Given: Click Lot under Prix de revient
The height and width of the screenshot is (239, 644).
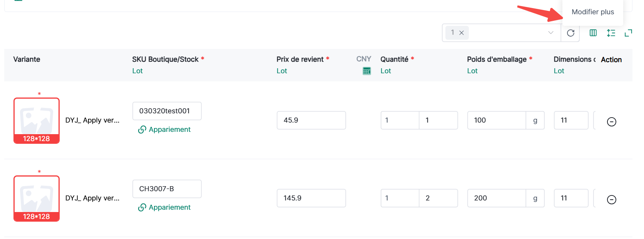Looking at the screenshot, I should coord(282,71).
